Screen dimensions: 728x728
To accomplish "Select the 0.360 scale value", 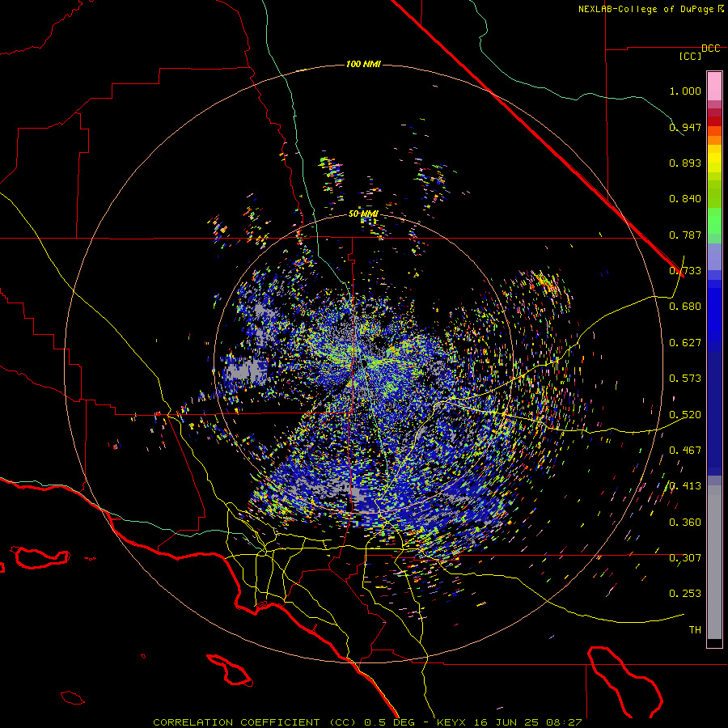I will (685, 523).
